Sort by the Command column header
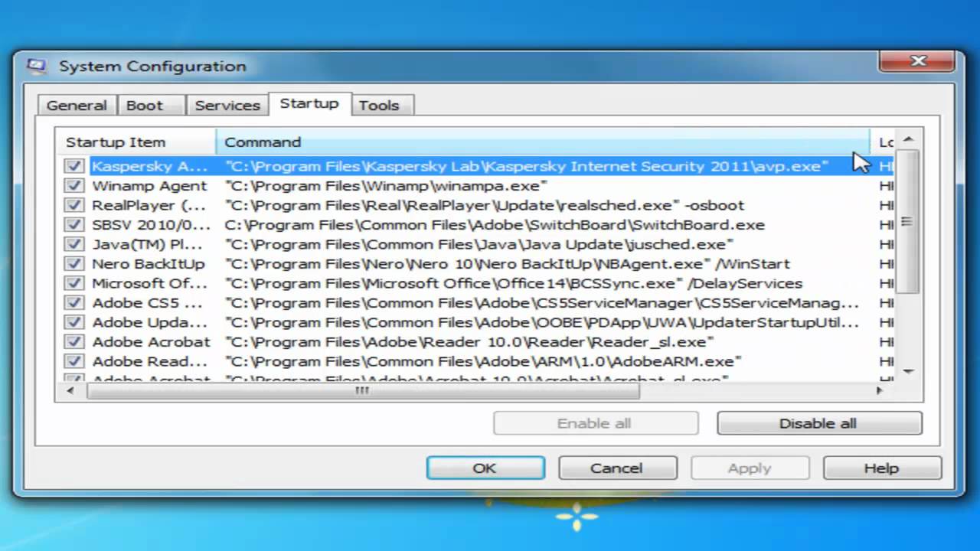This screenshot has width=980, height=551. 543,142
